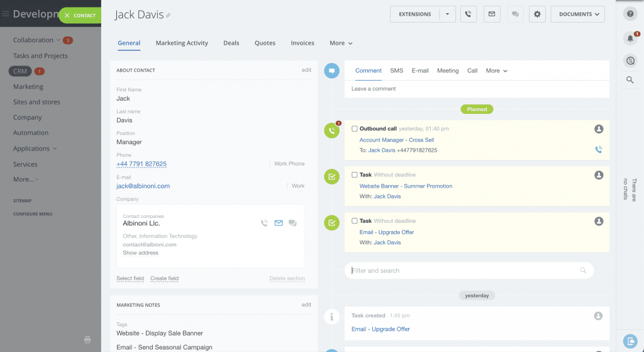
Task: Click the Leave a comment field
Action: click(x=477, y=89)
